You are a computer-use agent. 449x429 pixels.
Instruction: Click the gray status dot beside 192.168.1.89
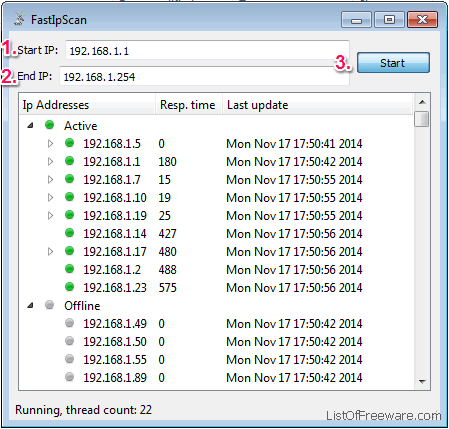pos(69,377)
